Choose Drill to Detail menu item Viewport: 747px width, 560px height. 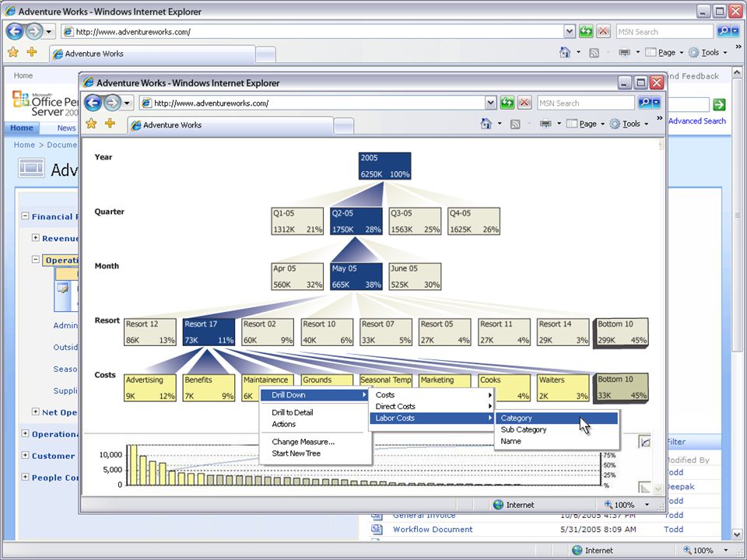(293, 412)
